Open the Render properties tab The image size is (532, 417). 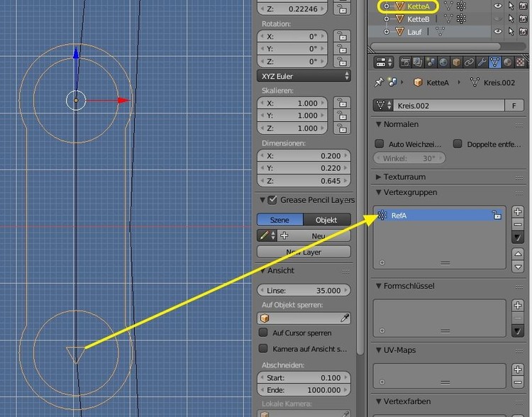click(x=405, y=62)
